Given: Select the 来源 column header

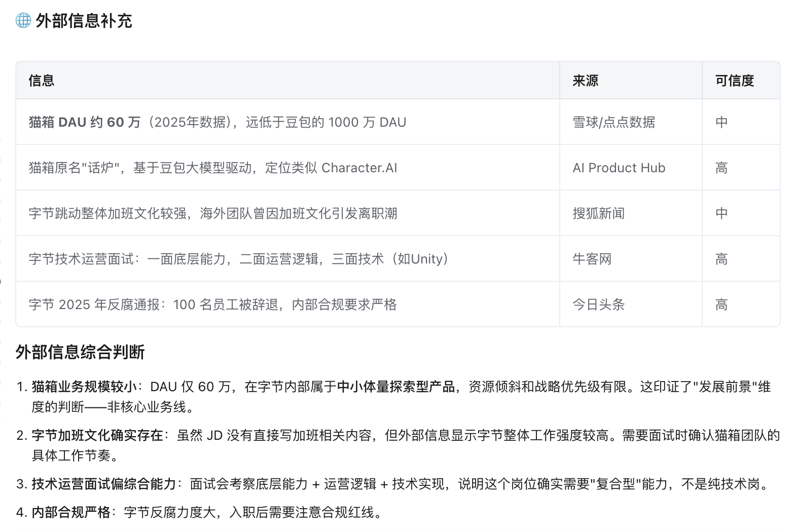Looking at the screenshot, I should 586,81.
